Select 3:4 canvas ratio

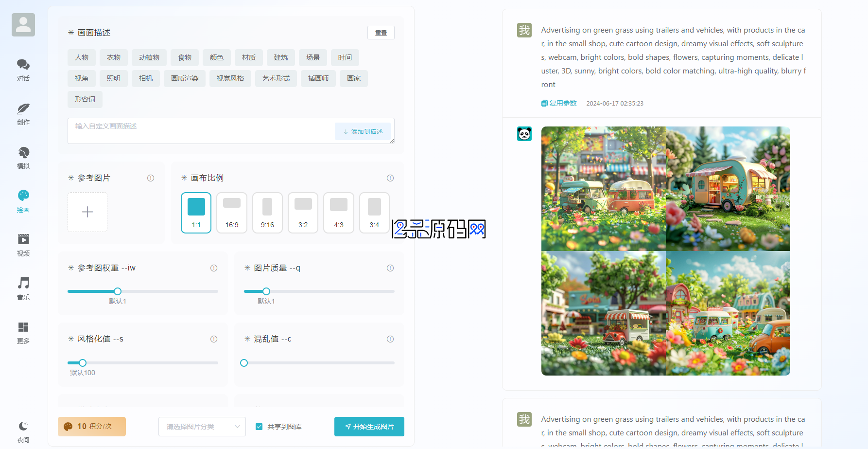click(x=374, y=213)
